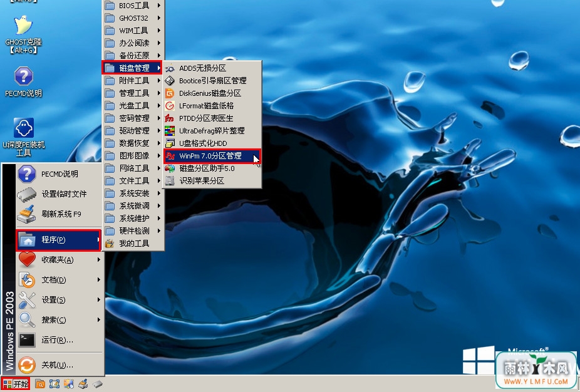Screen dimensions: 580x392
Task: Click the 磁盘分区助手5.0 icon
Action: pyautogui.click(x=170, y=168)
